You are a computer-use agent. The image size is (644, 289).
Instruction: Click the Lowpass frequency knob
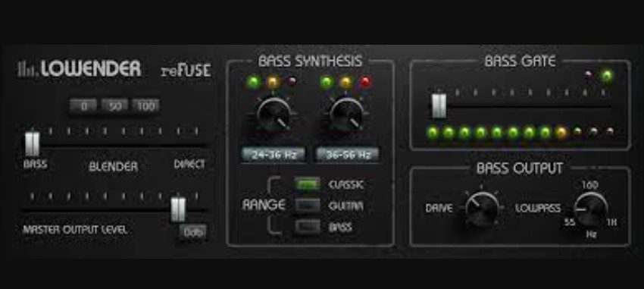point(590,209)
